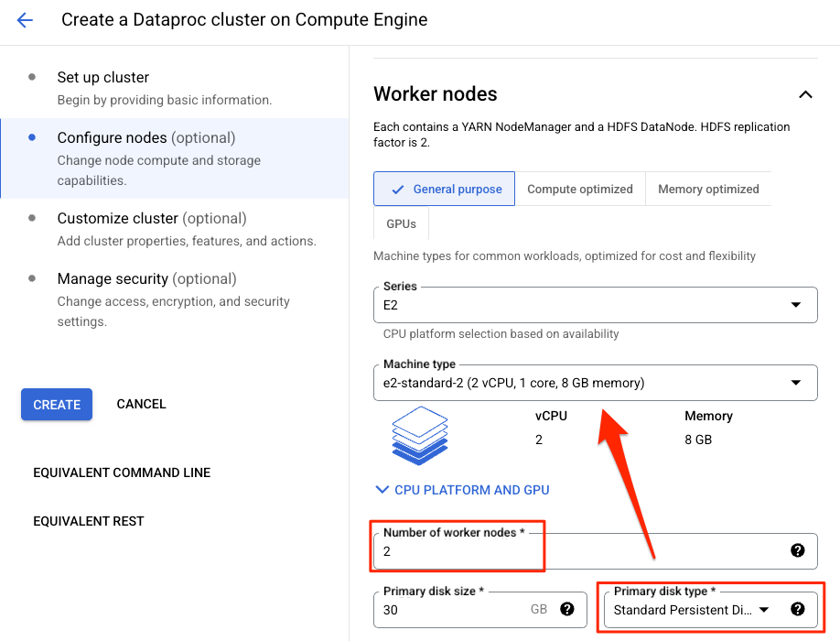Collapse the Worker nodes section
The height and width of the screenshot is (641, 840).
804,94
